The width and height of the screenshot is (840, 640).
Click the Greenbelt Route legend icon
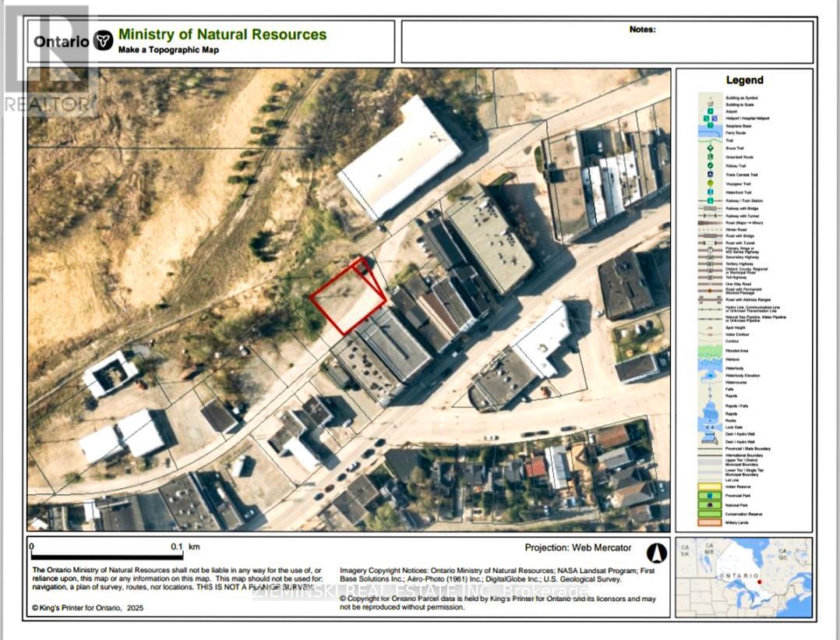(710, 156)
